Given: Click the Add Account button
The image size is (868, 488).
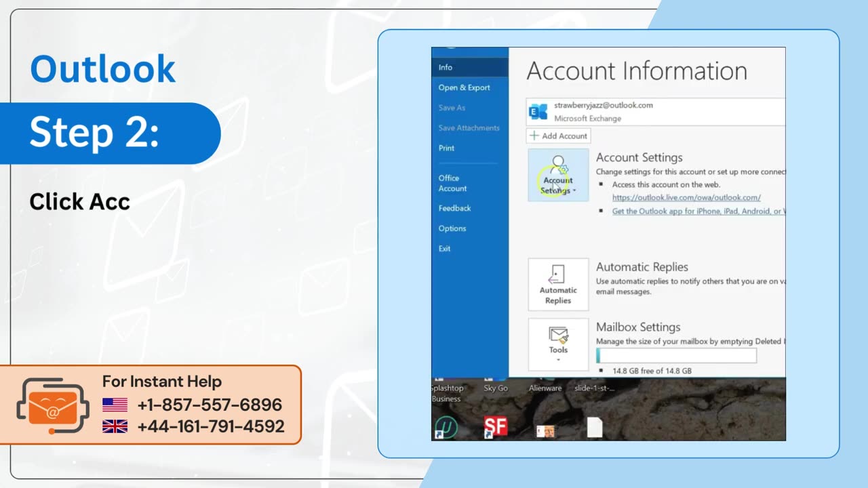Looking at the screenshot, I should (559, 136).
